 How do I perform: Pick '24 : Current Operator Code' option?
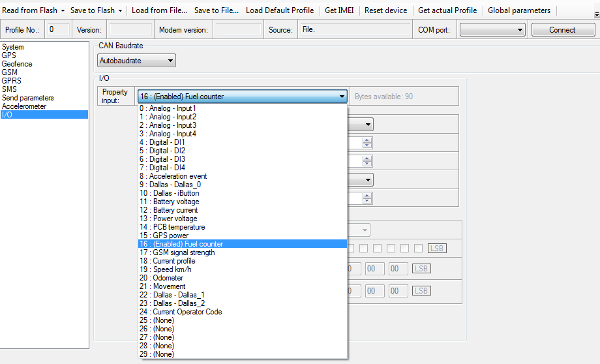point(187,312)
